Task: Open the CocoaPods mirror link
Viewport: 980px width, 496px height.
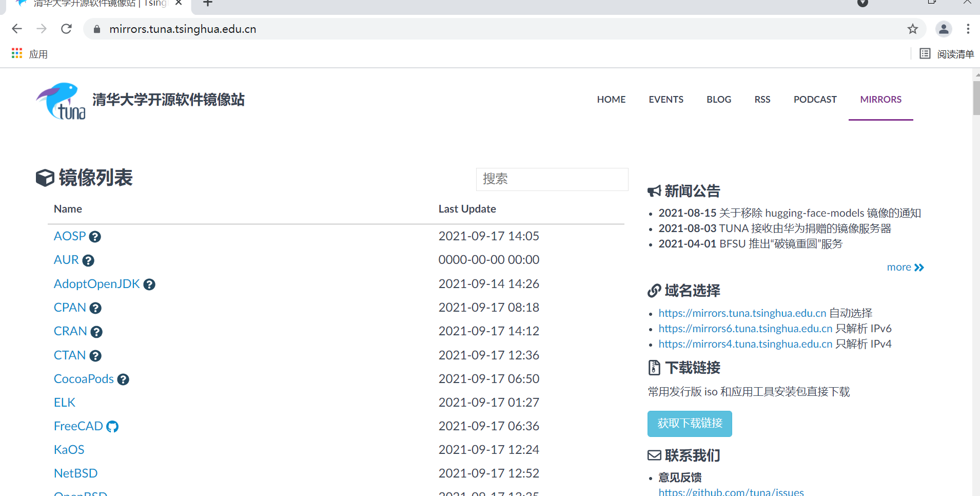Action: 84,379
